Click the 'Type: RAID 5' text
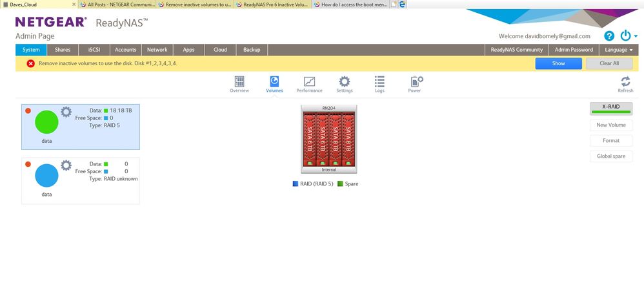644x296 pixels. point(105,125)
